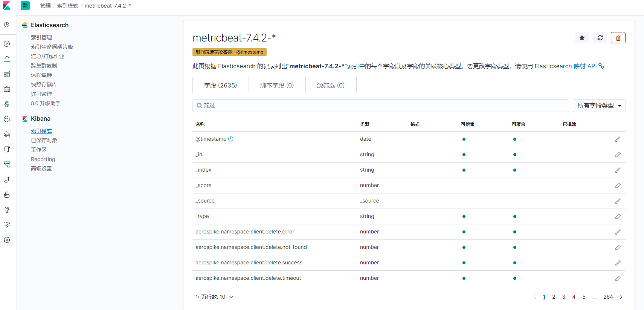Edit the _id field
The height and width of the screenshot is (310, 644).
click(x=618, y=155)
